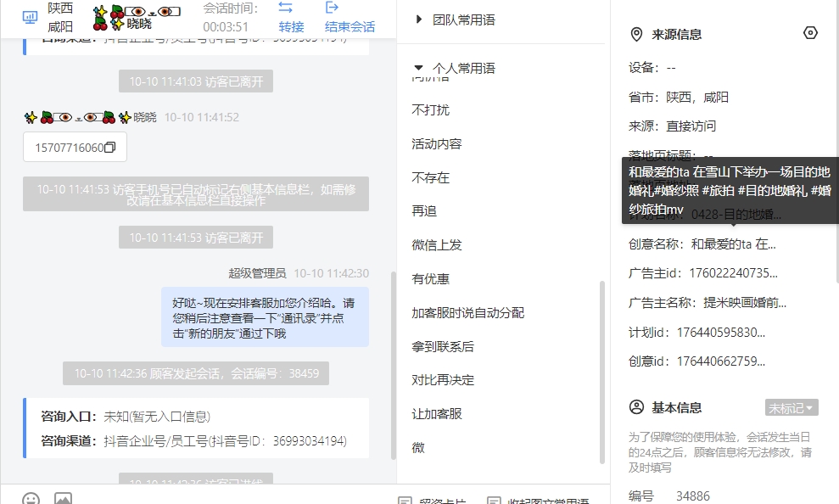This screenshot has height=504, width=839.
Task: Click the 11:41:53 访客已离开 system notice
Action: pos(196,238)
